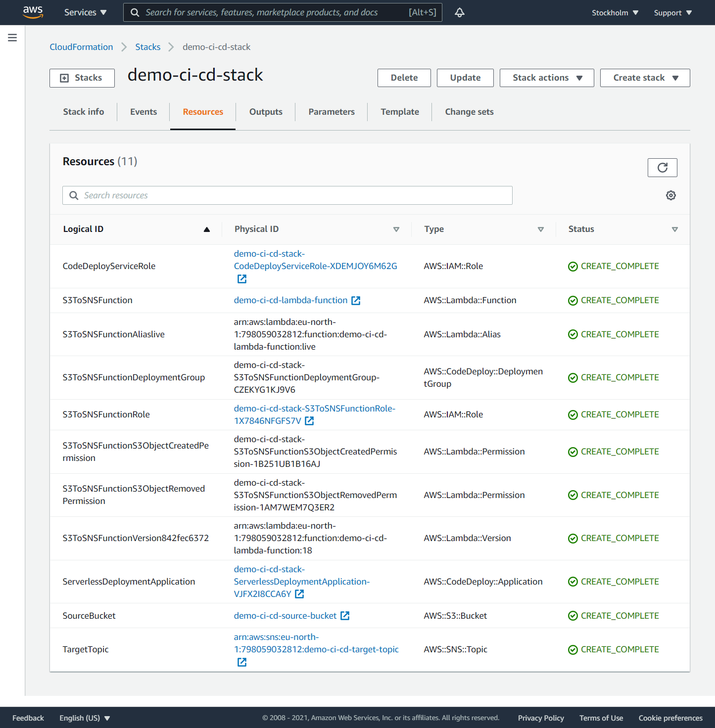Expand the Services menu
This screenshot has width=715, height=728.
(85, 12)
